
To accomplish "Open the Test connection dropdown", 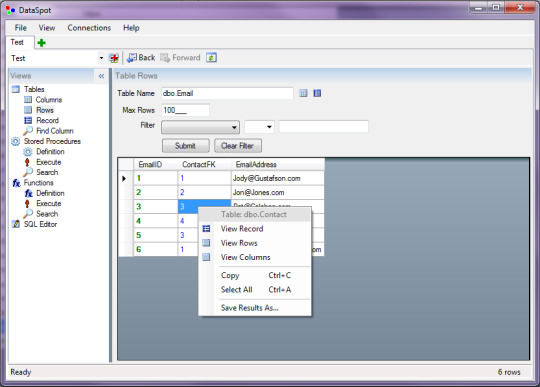I will 101,58.
